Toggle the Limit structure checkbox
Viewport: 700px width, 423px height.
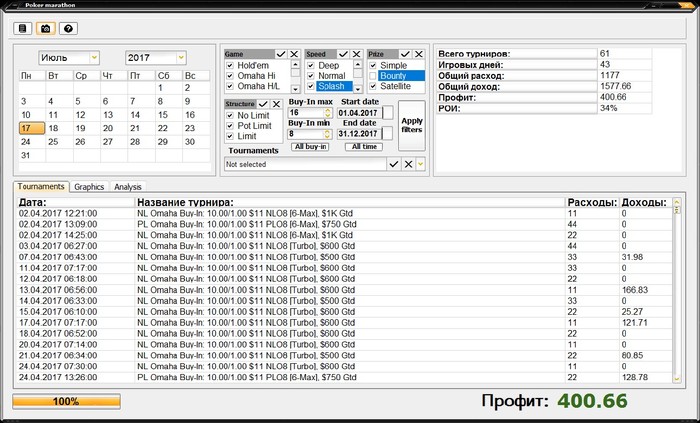coord(230,136)
